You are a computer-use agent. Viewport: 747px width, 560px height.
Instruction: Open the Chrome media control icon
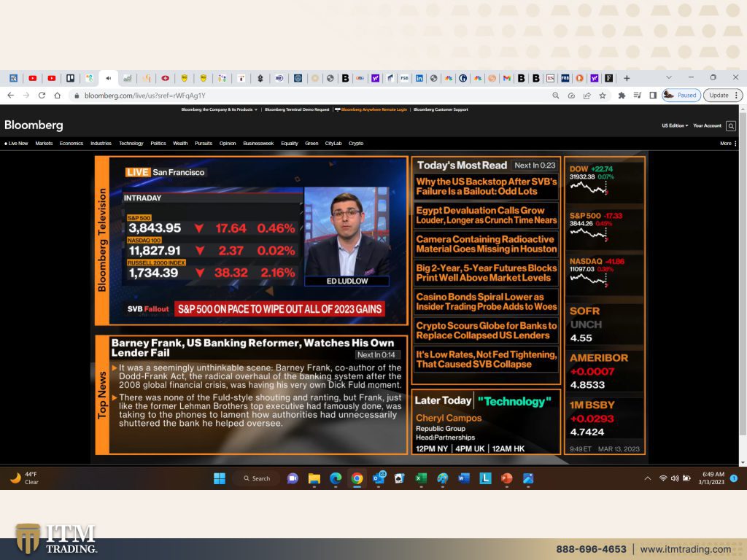pyautogui.click(x=638, y=96)
